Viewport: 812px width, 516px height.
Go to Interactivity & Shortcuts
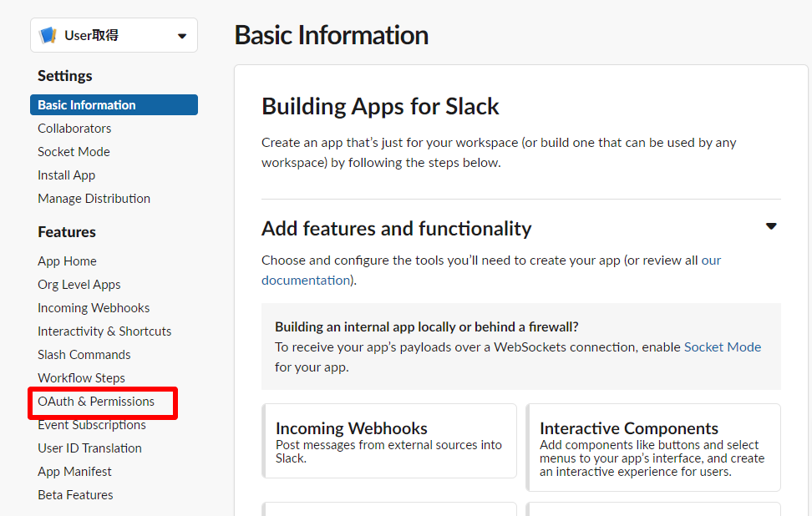pos(104,331)
